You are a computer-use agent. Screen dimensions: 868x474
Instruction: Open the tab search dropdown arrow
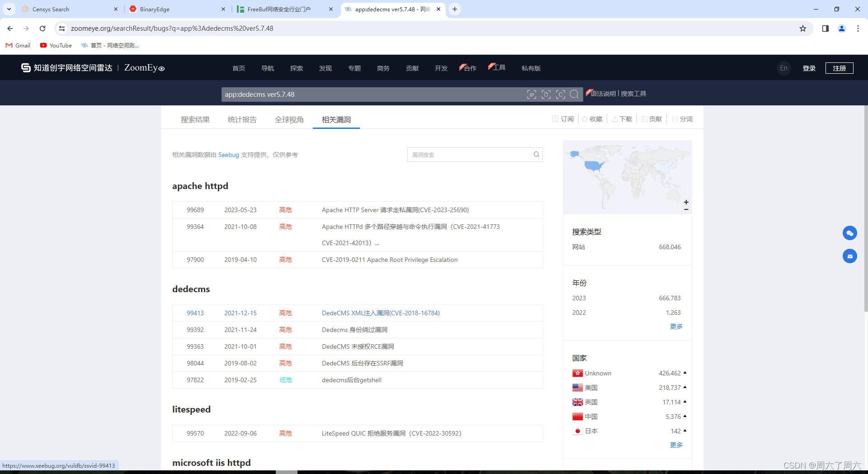click(9, 9)
